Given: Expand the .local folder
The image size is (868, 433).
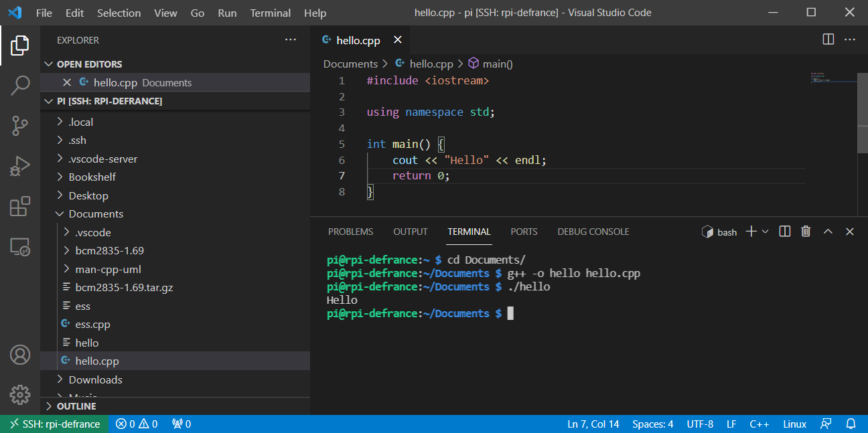Looking at the screenshot, I should pyautogui.click(x=175, y=122).
